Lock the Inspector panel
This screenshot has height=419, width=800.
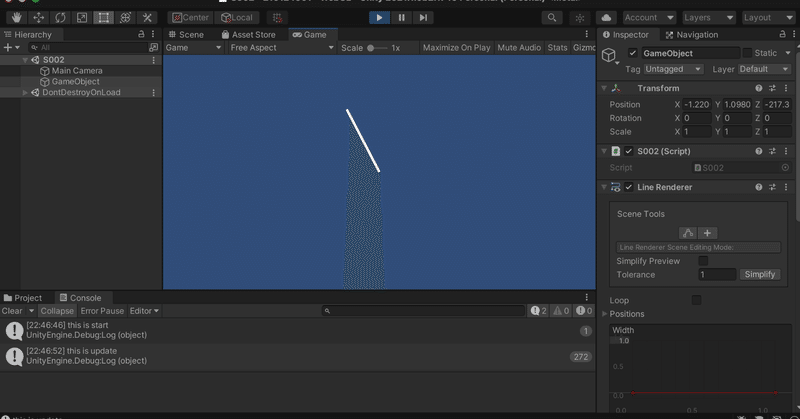click(x=782, y=34)
